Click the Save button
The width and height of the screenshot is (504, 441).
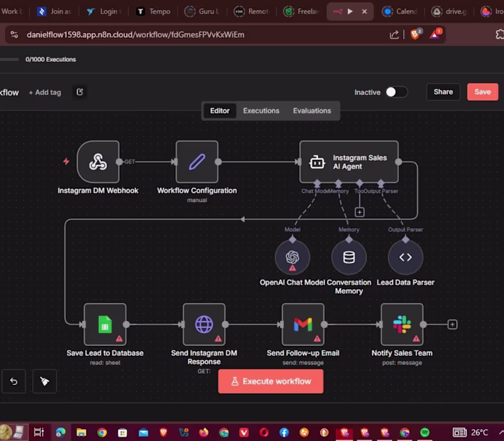pyautogui.click(x=483, y=92)
